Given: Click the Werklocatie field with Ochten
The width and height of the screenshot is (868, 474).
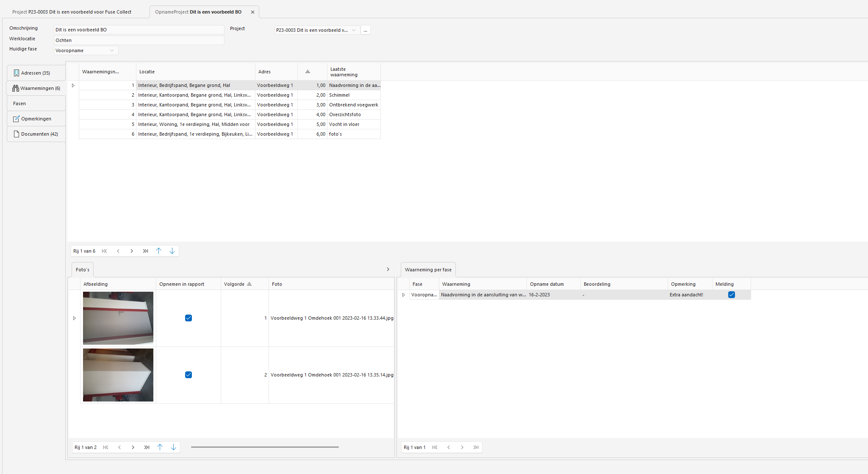Looking at the screenshot, I should pyautogui.click(x=139, y=40).
